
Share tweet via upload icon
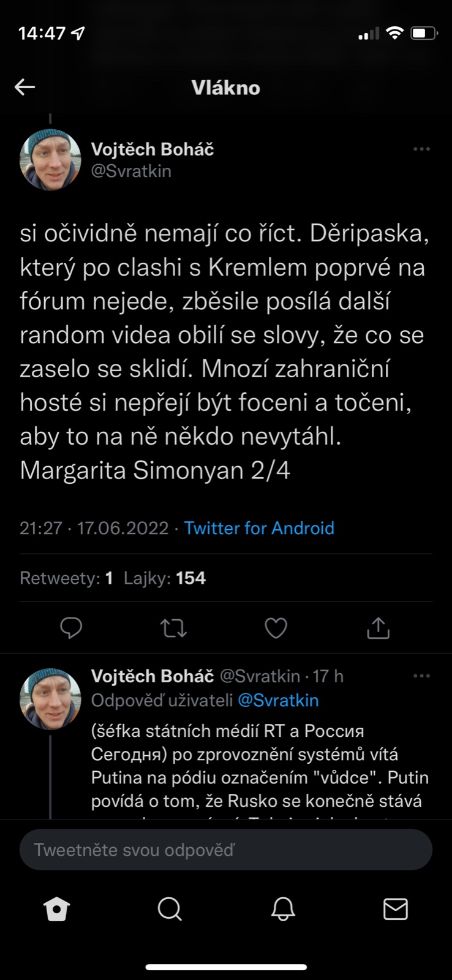378,628
